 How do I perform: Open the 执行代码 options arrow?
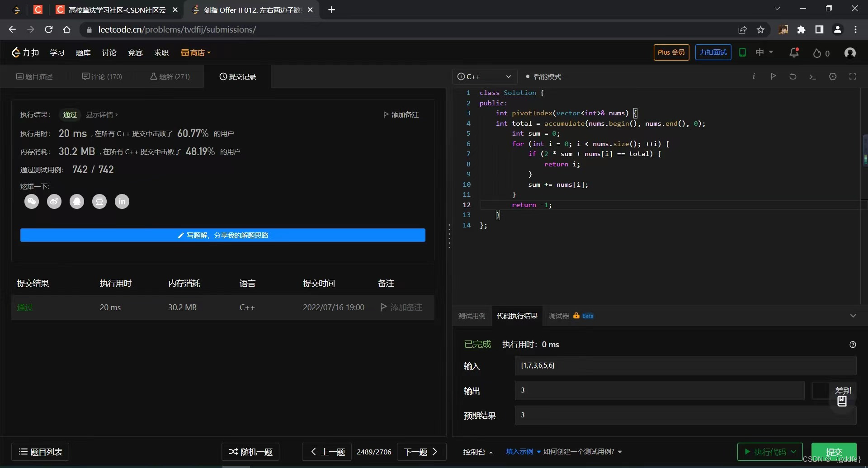pyautogui.click(x=793, y=452)
